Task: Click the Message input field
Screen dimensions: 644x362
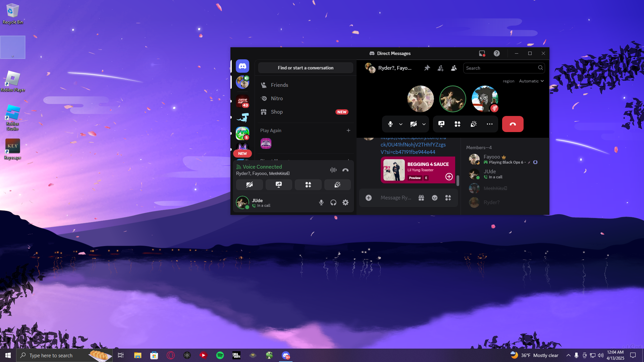Action: click(396, 198)
